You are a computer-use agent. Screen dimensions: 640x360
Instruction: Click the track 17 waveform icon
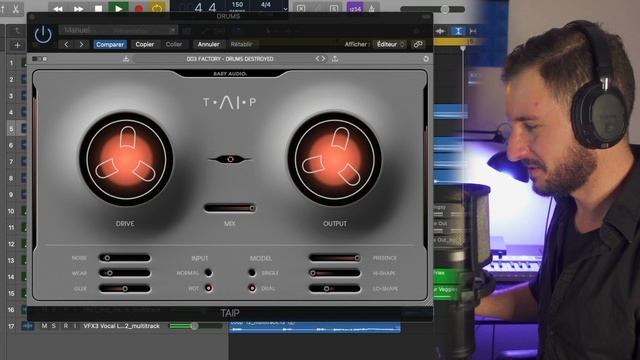pyautogui.click(x=28, y=326)
